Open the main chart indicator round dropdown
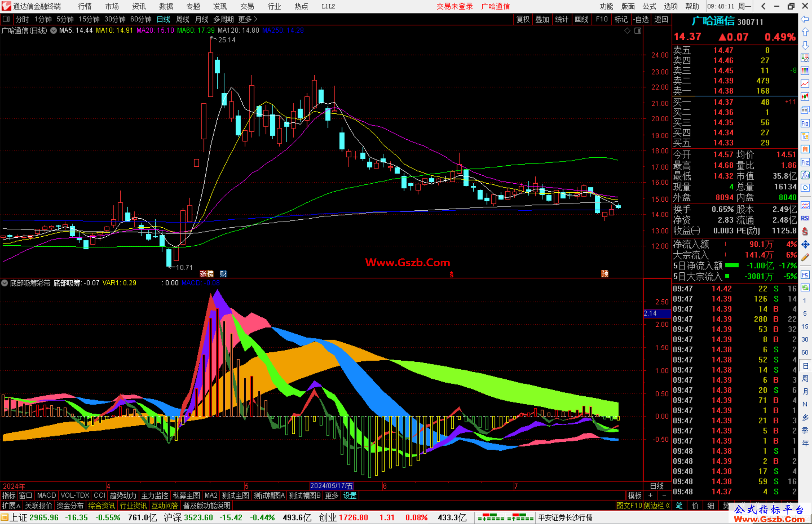 pos(53,31)
